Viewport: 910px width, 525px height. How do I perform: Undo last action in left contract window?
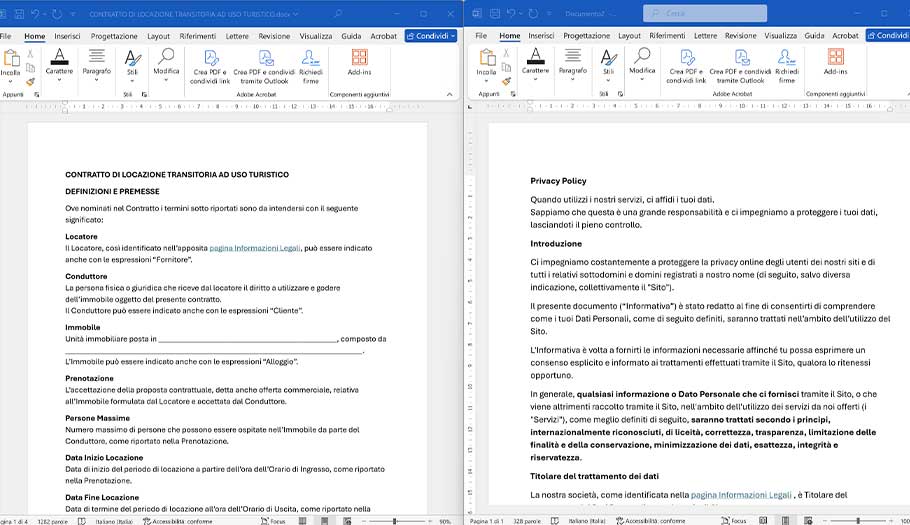click(x=35, y=13)
